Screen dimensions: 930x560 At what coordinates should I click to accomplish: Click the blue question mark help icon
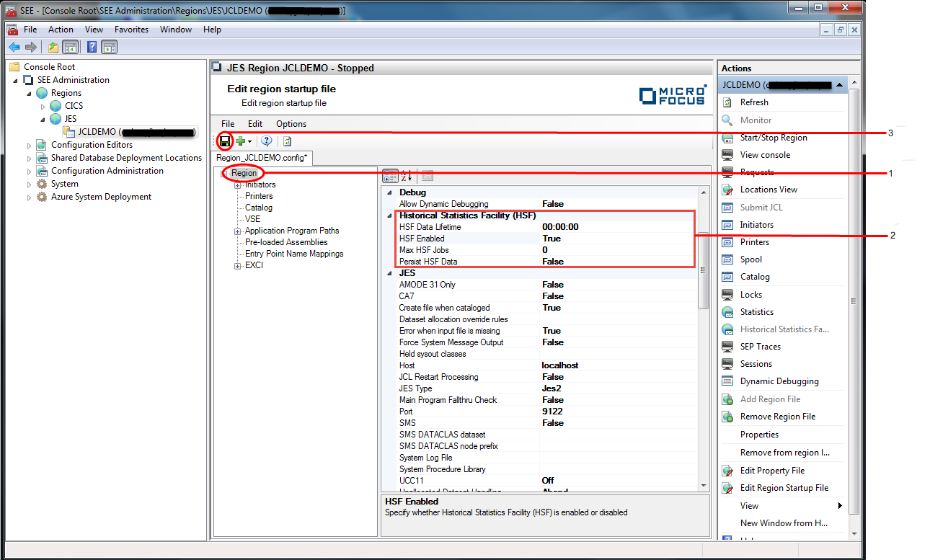pos(267,141)
